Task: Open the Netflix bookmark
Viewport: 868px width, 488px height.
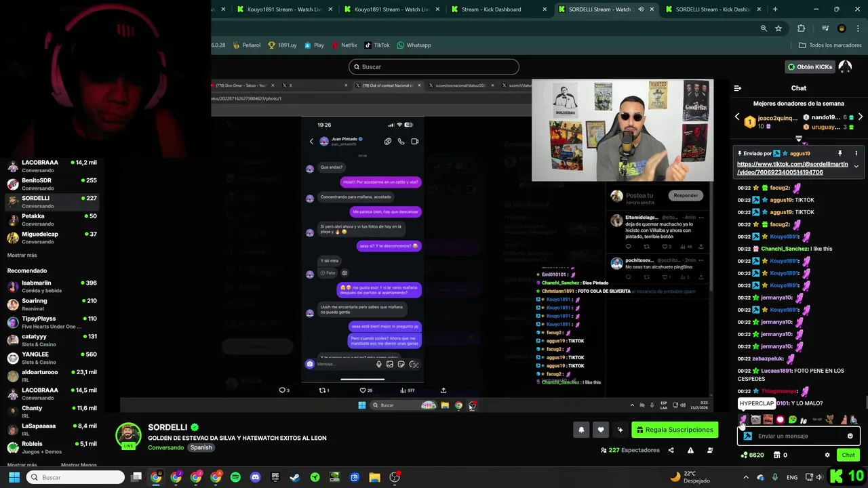Action: tap(344, 45)
